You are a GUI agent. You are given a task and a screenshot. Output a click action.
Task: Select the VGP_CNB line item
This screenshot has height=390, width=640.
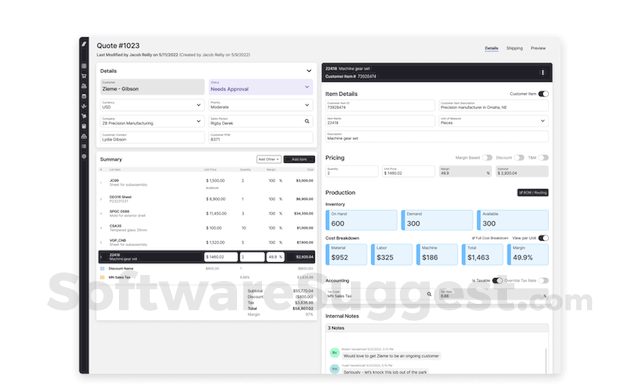click(207, 242)
